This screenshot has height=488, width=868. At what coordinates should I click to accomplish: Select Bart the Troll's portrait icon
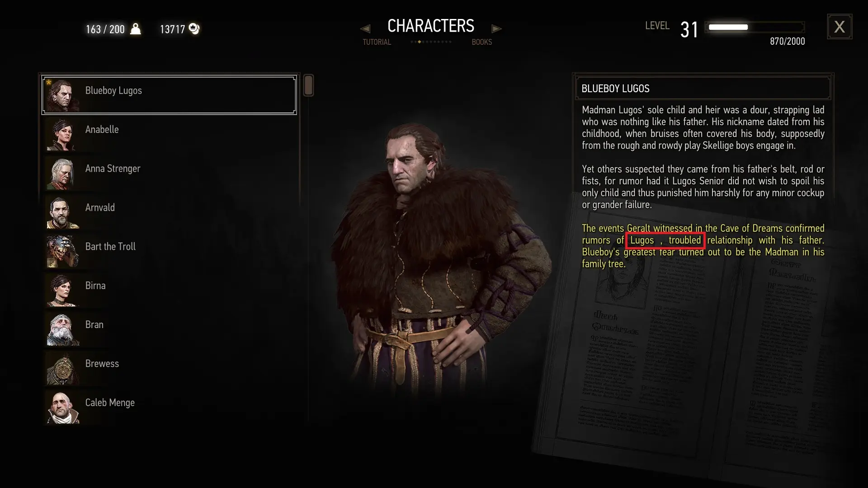coord(62,251)
